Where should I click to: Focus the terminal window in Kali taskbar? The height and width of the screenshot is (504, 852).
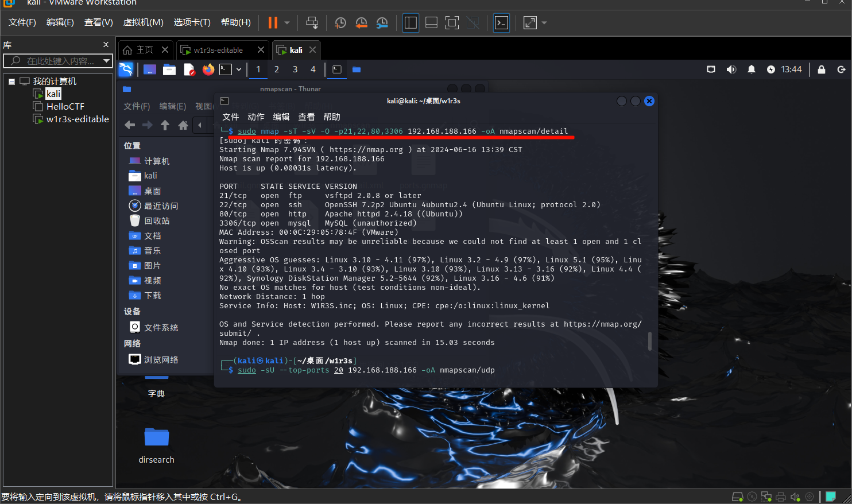(x=337, y=69)
